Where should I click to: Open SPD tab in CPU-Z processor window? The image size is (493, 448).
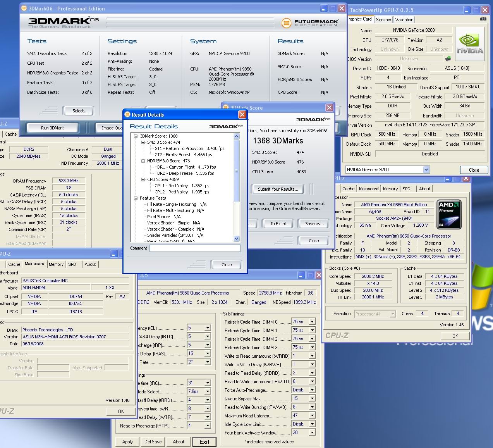click(406, 189)
